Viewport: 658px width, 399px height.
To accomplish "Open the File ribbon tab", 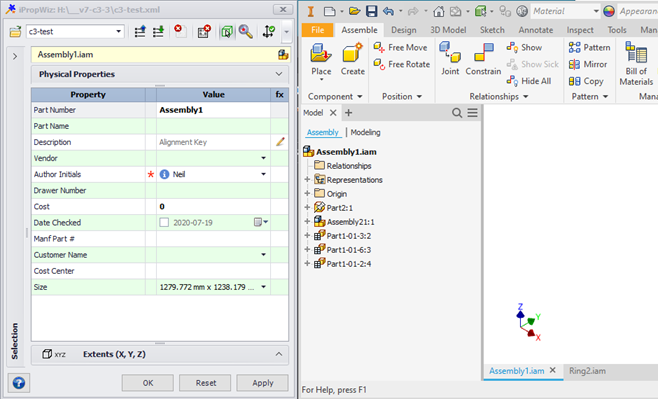I will [318, 30].
